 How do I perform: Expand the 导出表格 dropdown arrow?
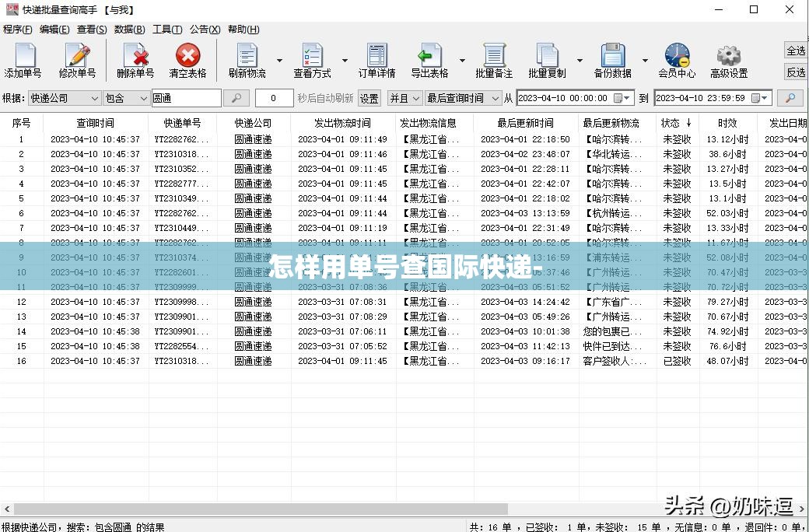tap(462, 61)
